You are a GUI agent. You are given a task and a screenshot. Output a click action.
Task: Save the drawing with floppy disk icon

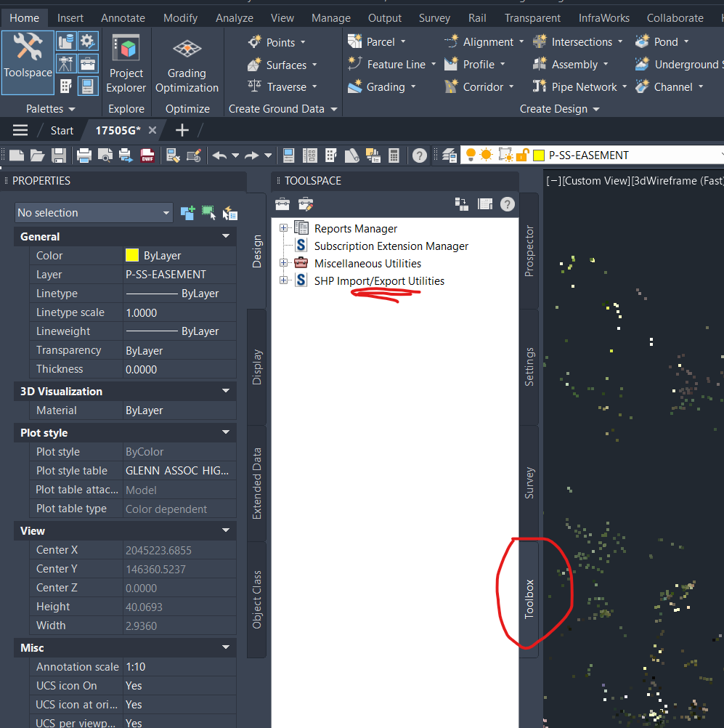click(59, 155)
